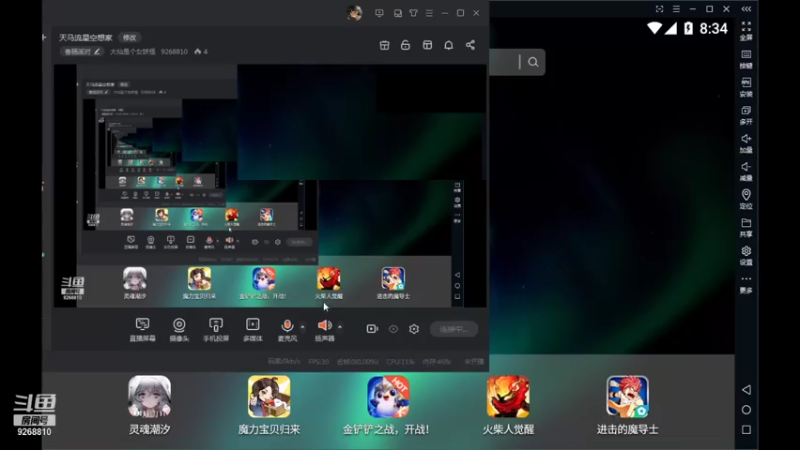Open 按键 keyboard mapping

(746, 59)
